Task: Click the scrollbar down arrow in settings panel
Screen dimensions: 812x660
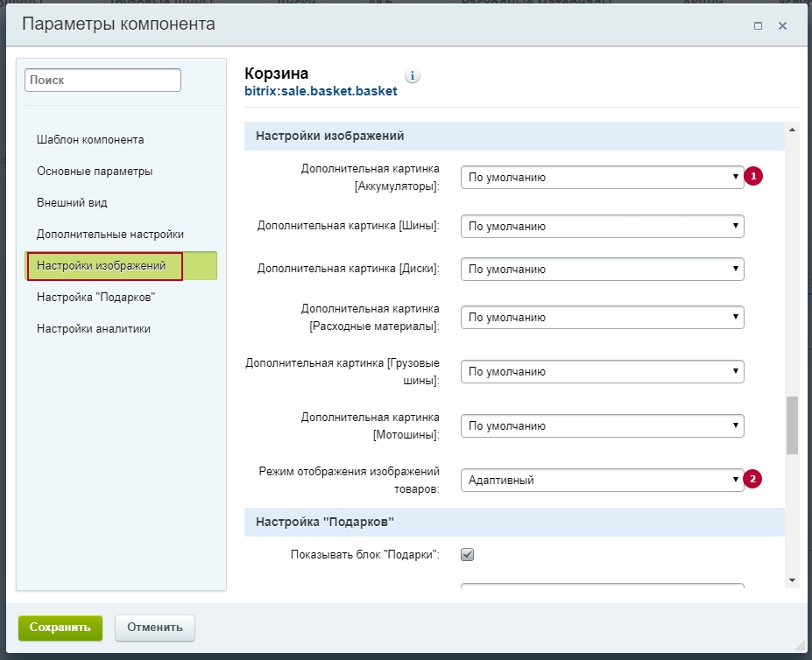Action: pyautogui.click(x=792, y=580)
